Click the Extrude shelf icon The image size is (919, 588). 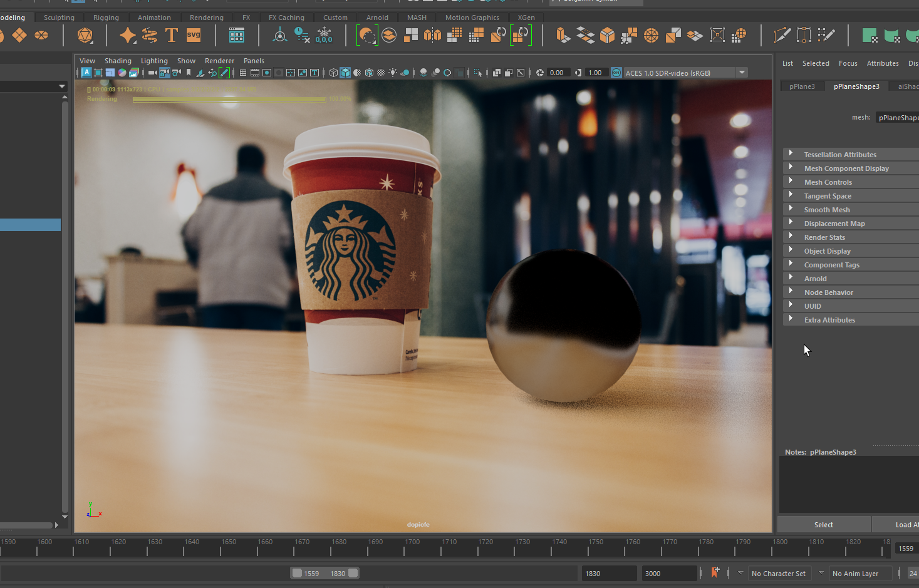[563, 36]
